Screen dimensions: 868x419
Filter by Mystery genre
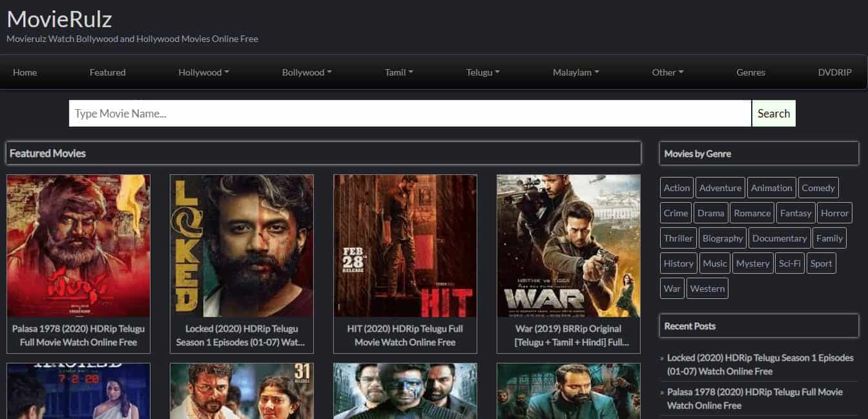click(x=753, y=263)
